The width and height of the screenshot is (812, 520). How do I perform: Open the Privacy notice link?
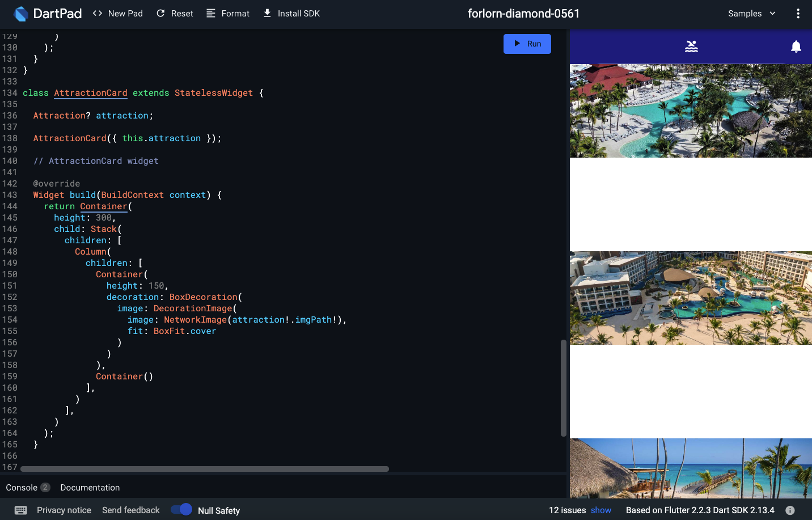coord(64,510)
